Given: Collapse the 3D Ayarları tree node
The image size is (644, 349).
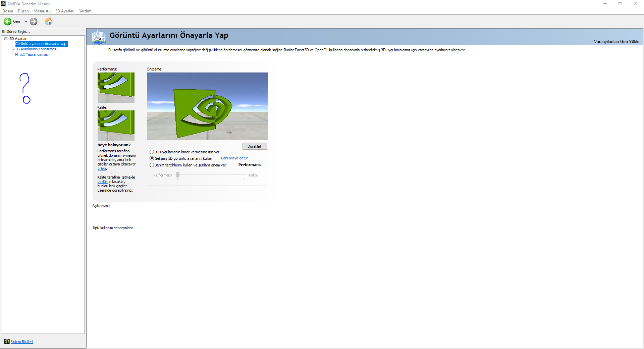Looking at the screenshot, I should 6,39.
